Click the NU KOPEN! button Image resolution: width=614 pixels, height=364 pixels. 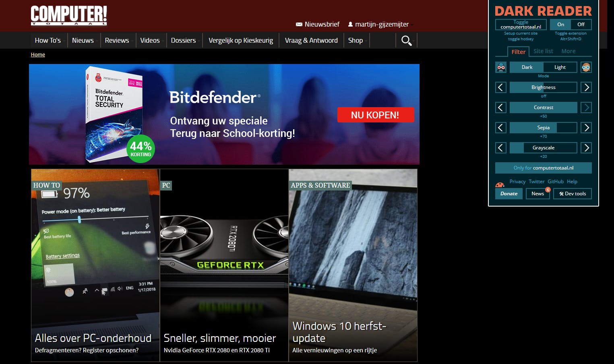point(376,115)
